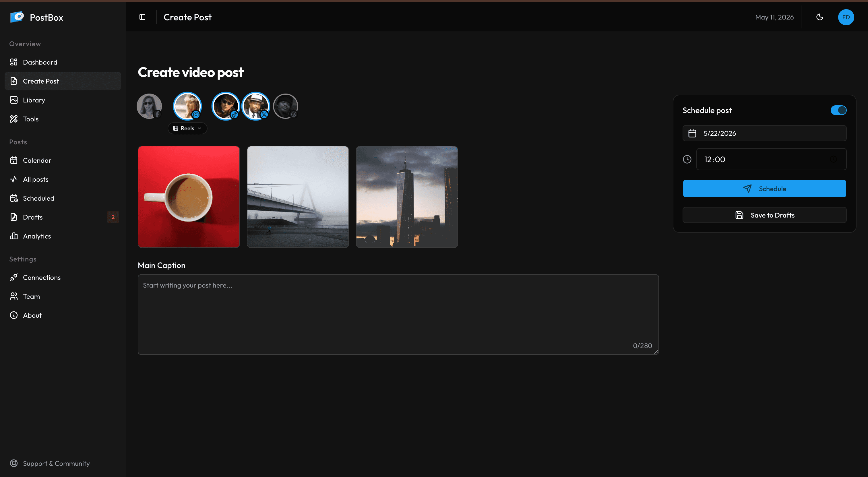
Task: Open the Team settings page
Action: click(x=63, y=296)
